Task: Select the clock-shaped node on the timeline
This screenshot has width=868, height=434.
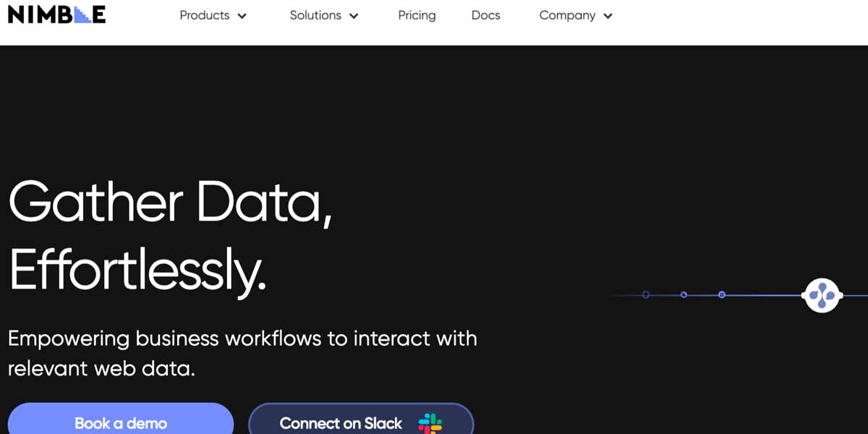Action: coord(684,295)
